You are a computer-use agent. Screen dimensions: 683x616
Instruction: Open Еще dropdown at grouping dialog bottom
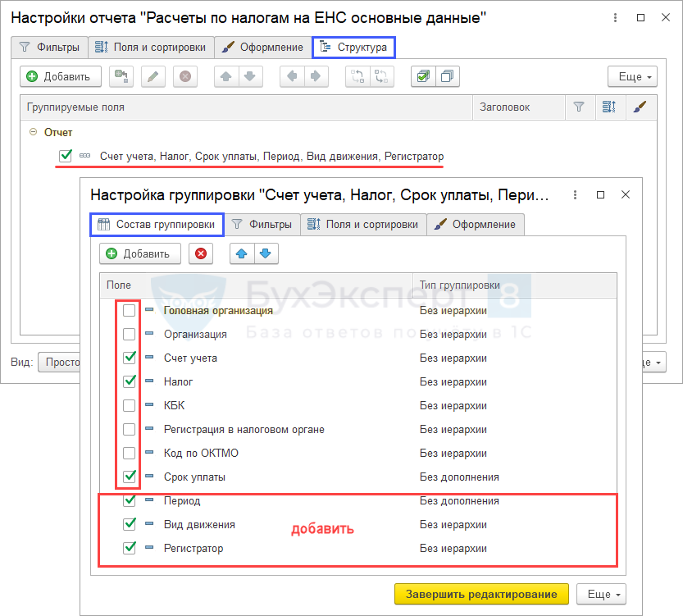[x=601, y=594]
